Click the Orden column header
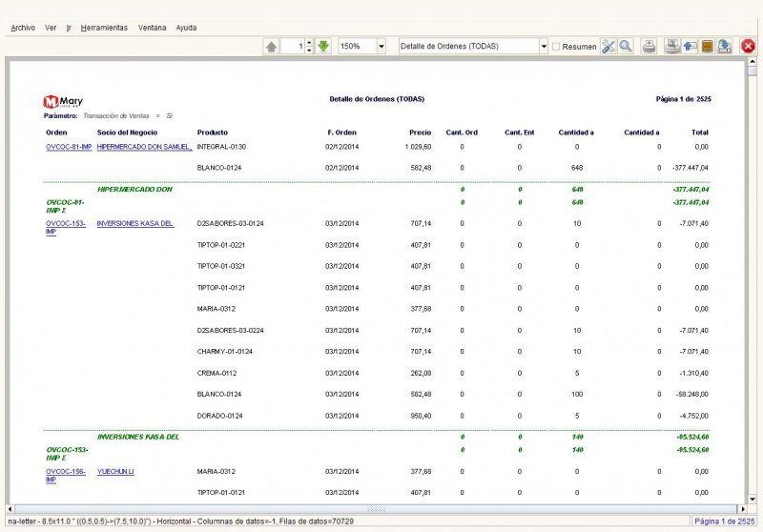The image size is (763, 532). pos(56,133)
